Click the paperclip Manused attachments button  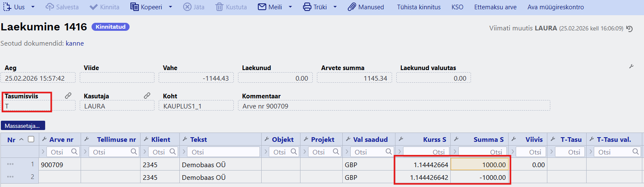(365, 7)
